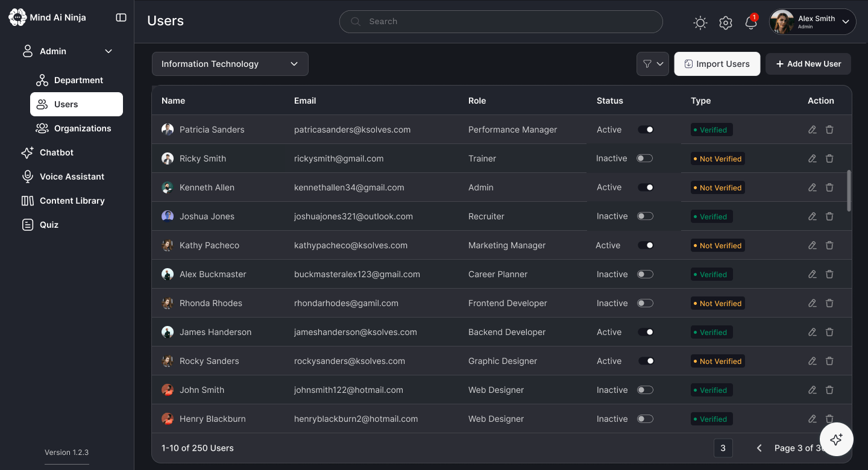Delete Rhonda Rhodes user

click(829, 303)
